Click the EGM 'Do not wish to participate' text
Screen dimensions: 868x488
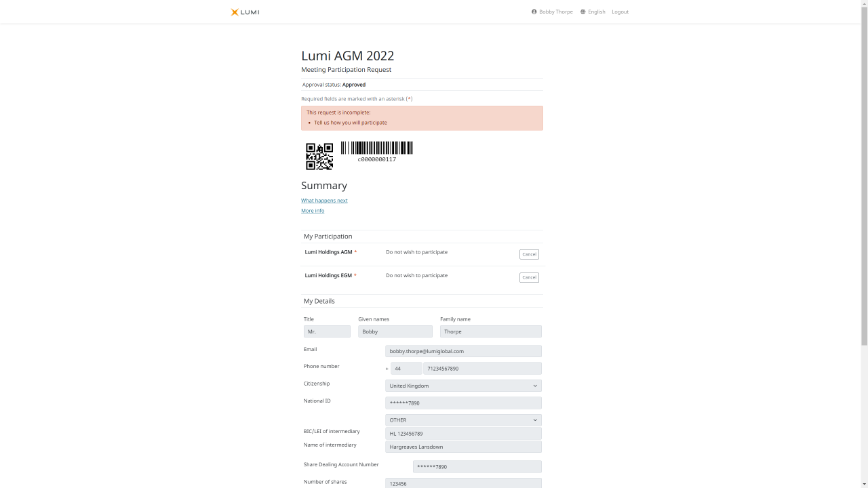coord(417,275)
